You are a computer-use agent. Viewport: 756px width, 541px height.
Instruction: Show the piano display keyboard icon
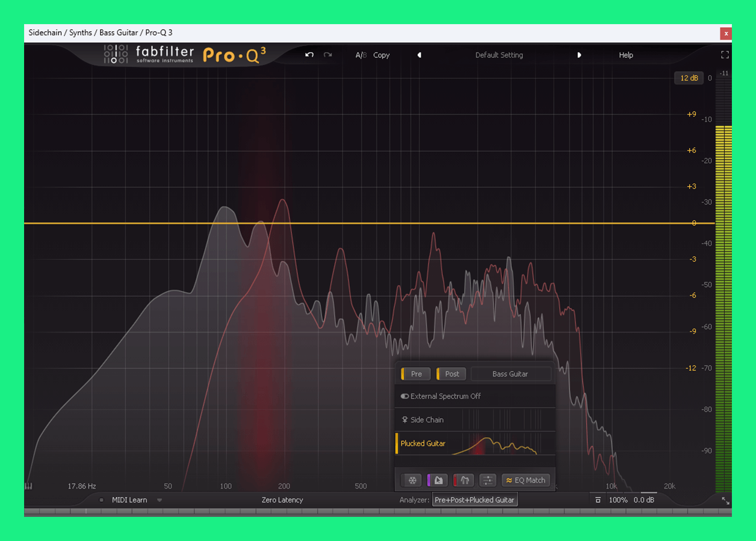point(28,486)
